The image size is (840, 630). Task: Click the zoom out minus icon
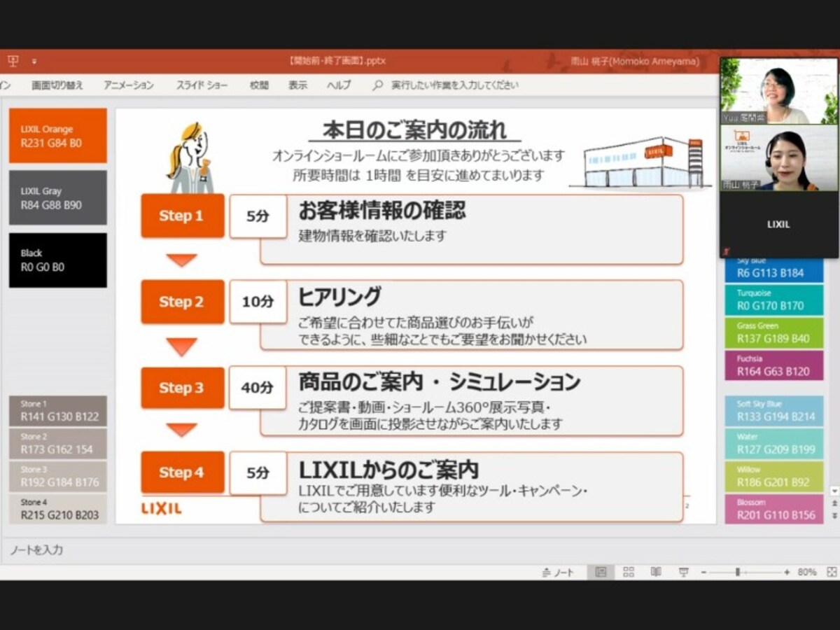[703, 572]
